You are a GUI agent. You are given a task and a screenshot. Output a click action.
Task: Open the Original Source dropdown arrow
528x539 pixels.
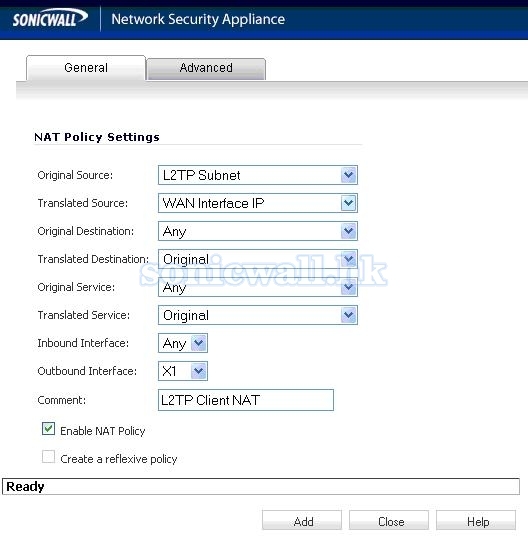tap(349, 175)
